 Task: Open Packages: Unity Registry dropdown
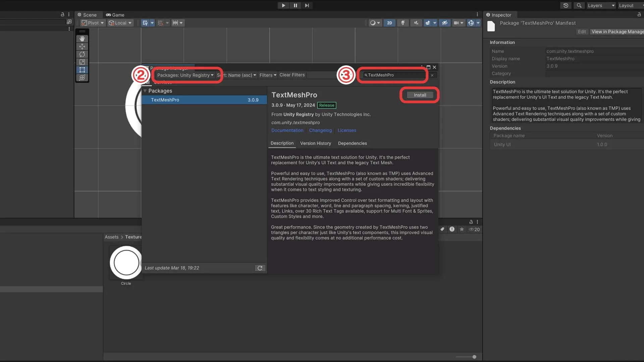[185, 75]
